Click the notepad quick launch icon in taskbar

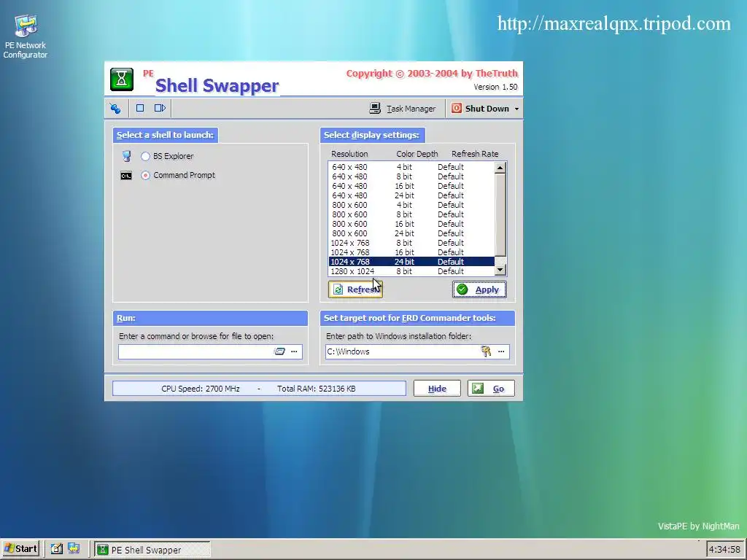pyautogui.click(x=57, y=548)
